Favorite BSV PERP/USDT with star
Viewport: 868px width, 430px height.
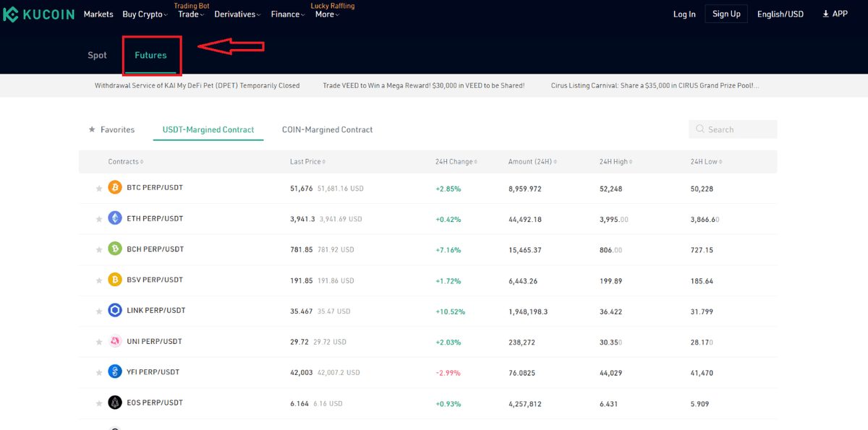coord(99,280)
